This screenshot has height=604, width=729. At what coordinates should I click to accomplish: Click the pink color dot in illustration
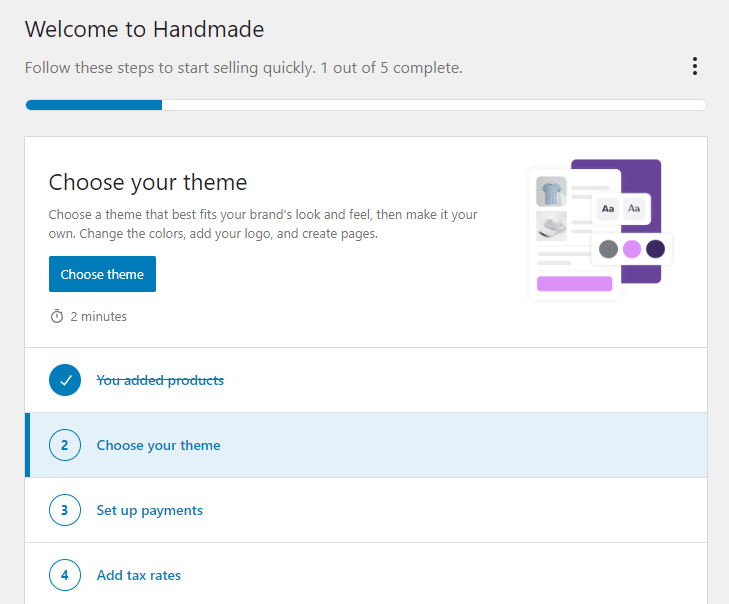point(632,249)
